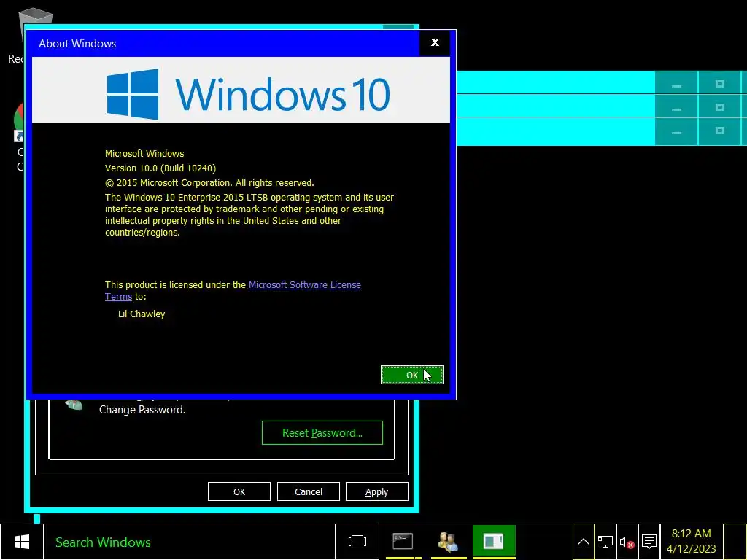Focus the Search Windows box
Viewport: 747px width, 560px height.
point(190,542)
